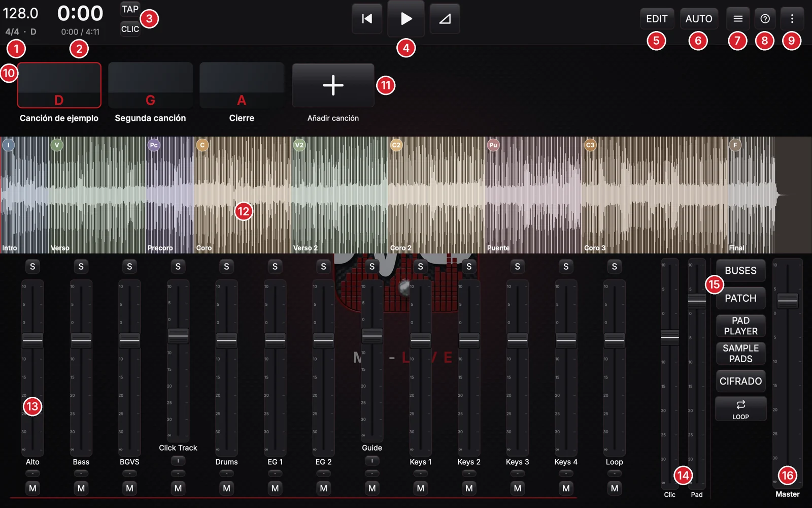Open the hamburger menu icon

[x=738, y=19]
